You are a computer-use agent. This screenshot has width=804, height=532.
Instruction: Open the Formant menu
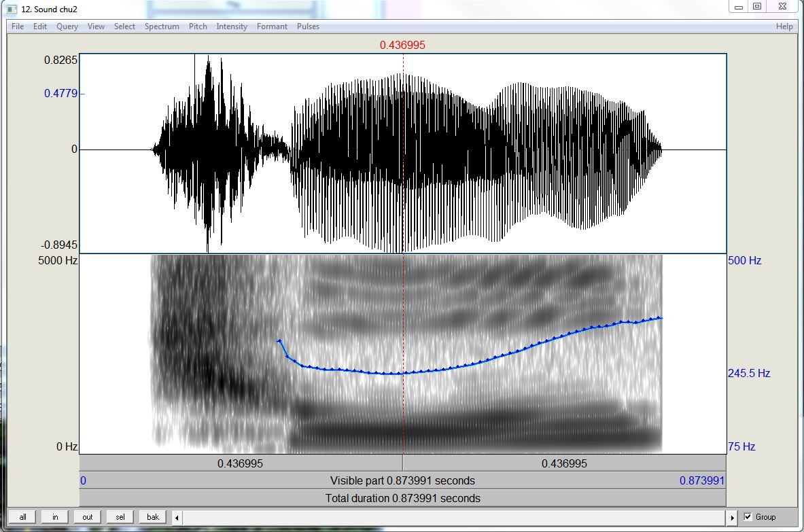point(273,26)
